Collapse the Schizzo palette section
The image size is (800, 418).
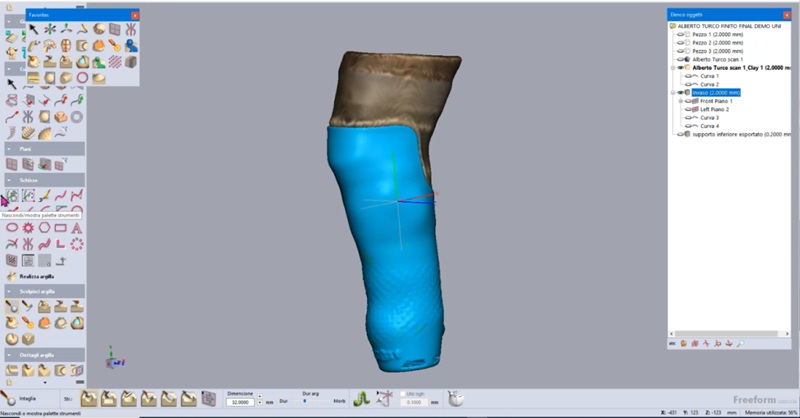pyautogui.click(x=9, y=180)
